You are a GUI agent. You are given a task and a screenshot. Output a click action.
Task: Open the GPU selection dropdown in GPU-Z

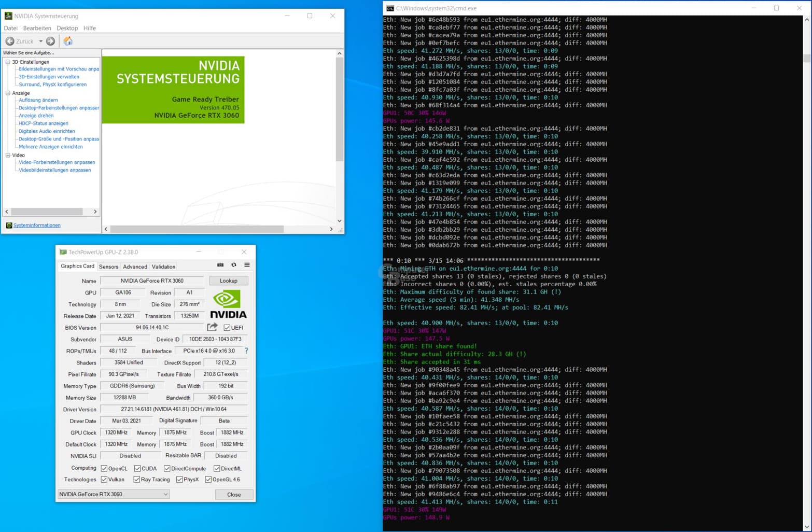114,494
